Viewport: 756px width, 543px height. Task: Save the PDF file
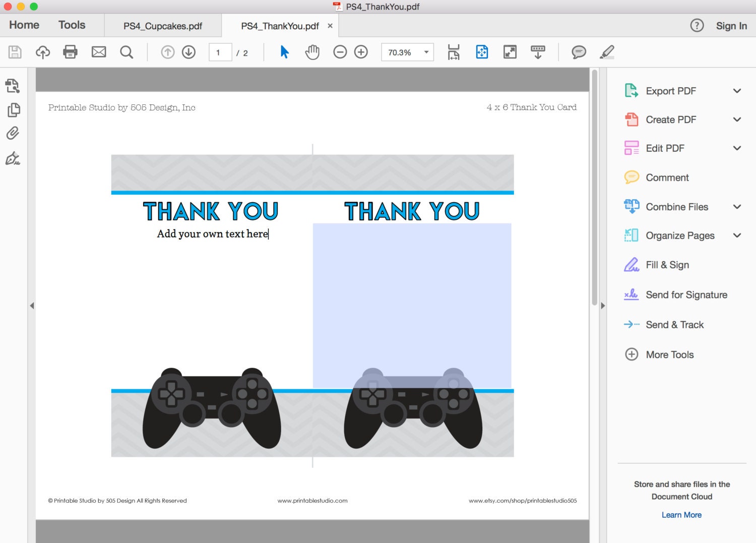(x=15, y=52)
